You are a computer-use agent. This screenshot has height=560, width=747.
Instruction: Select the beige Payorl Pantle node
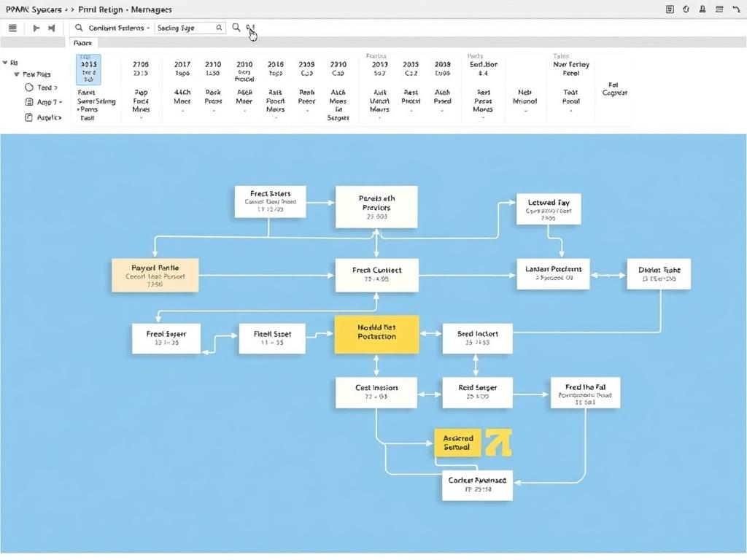point(155,275)
